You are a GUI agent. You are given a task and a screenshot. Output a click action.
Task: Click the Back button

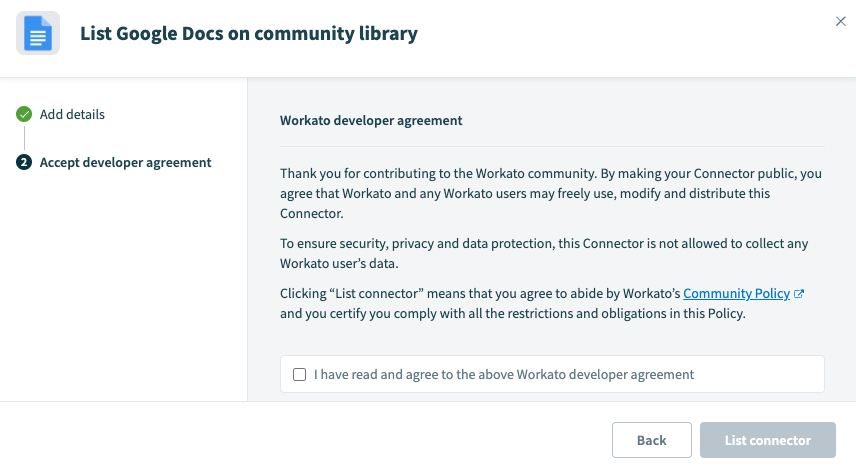[x=652, y=440]
